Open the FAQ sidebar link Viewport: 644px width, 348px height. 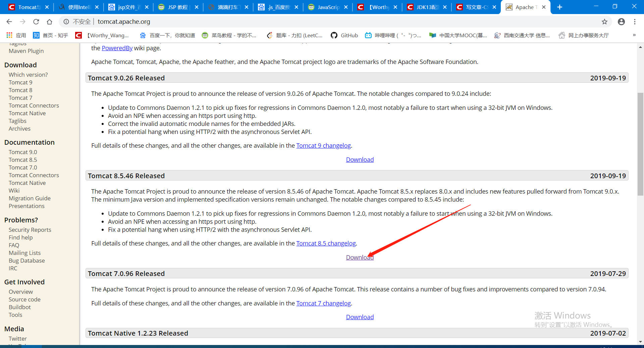point(14,245)
